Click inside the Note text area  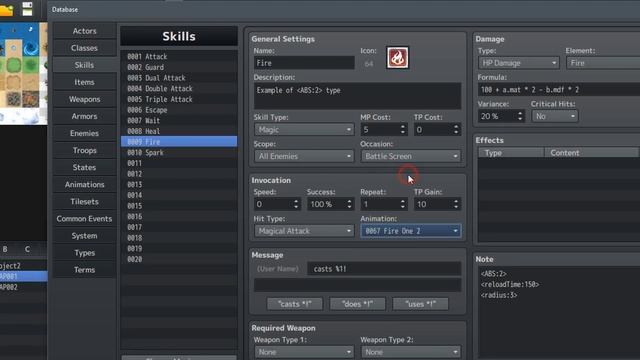coord(559,313)
